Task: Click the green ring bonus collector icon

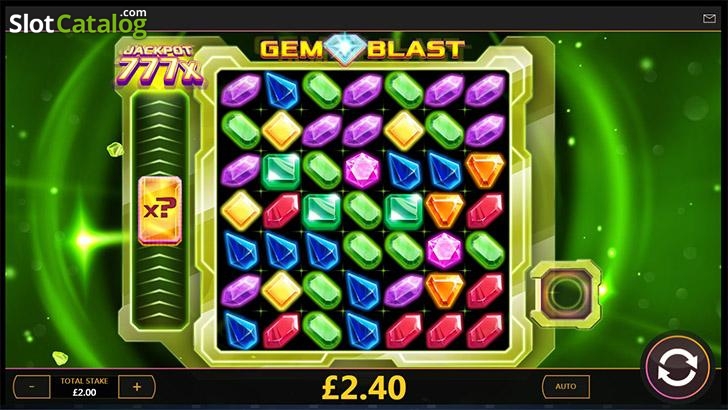Action: (x=566, y=293)
